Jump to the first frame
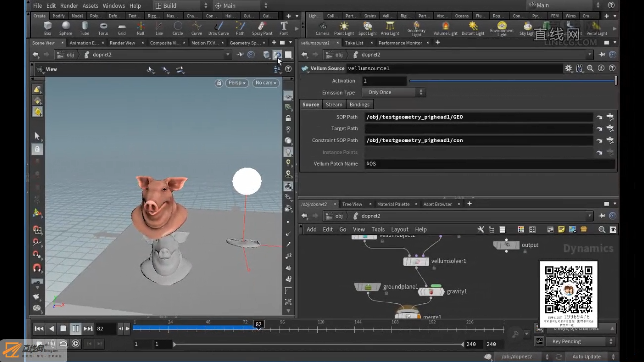The image size is (644, 362). [x=39, y=328]
